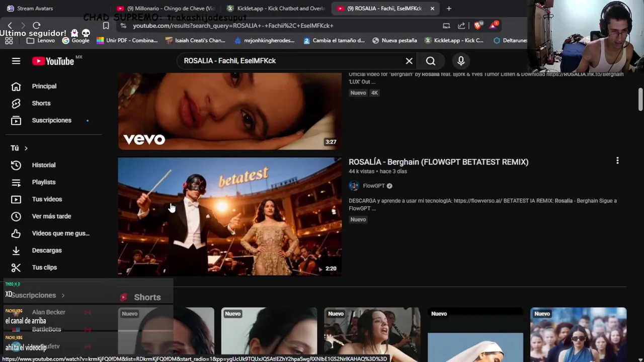
Task: Start voice search with the microphone icon
Action: [x=461, y=61]
